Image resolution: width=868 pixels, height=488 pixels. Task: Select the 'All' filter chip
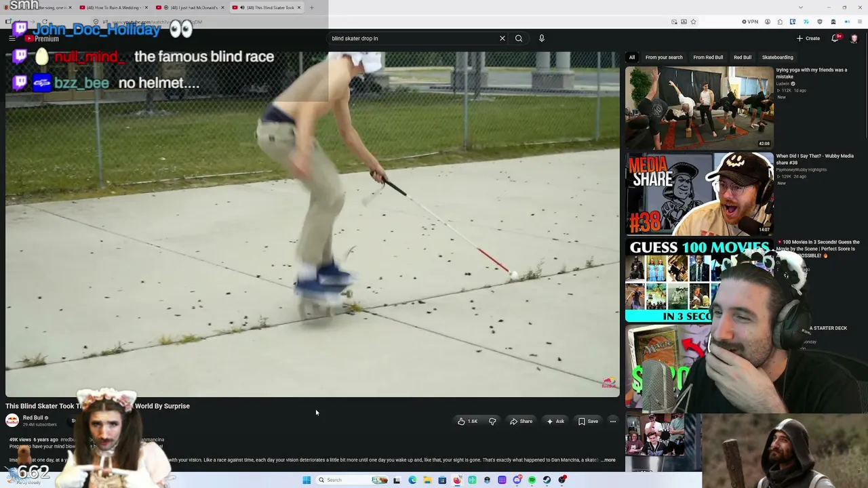(x=631, y=58)
